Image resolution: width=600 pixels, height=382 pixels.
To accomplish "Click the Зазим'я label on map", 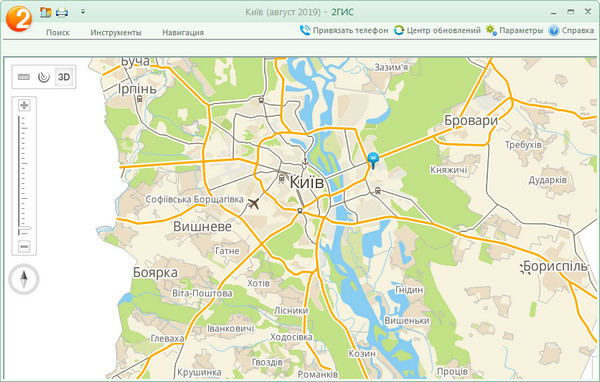I will tap(391, 67).
